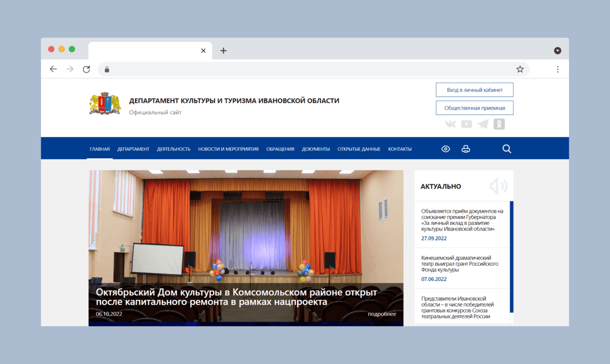Go back using the browser back arrow
610x364 pixels.
tap(53, 69)
